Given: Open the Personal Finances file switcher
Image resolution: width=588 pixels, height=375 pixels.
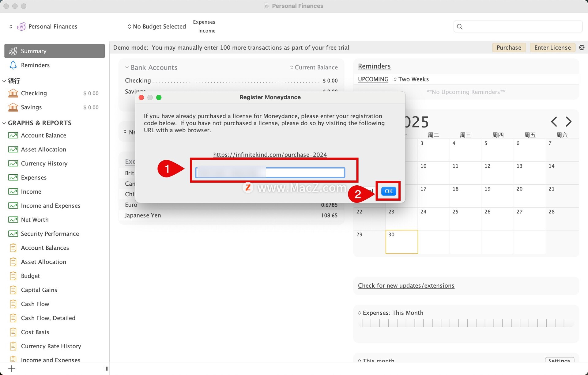Looking at the screenshot, I should pos(11,27).
